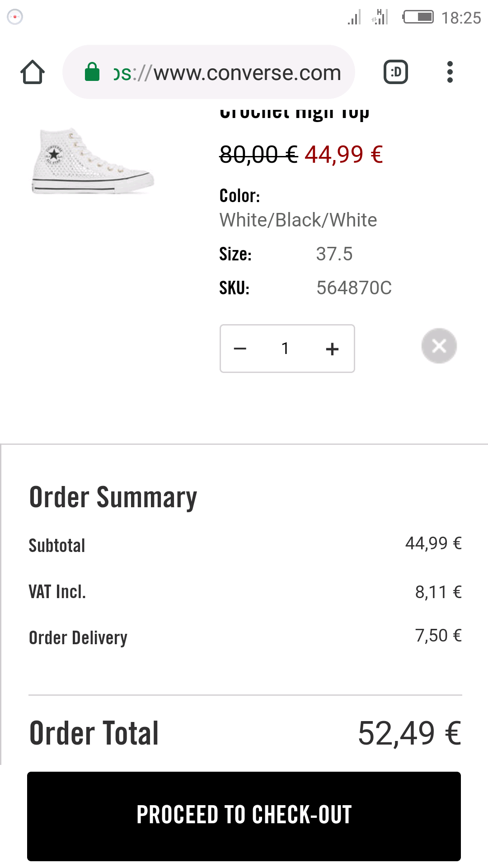Screen dimensions: 488x868
Task: Tap the browser home icon
Action: click(33, 72)
